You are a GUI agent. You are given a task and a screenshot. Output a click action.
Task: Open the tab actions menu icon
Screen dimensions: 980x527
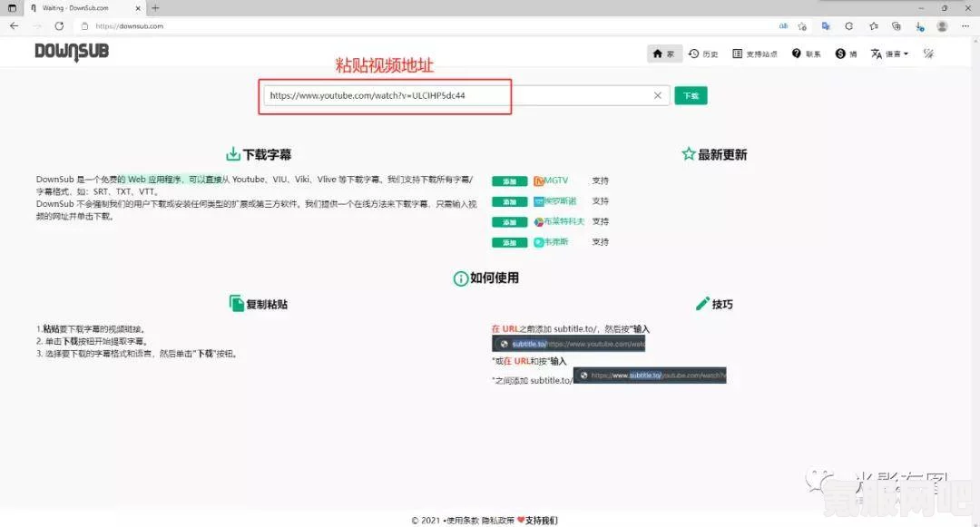click(x=12, y=8)
